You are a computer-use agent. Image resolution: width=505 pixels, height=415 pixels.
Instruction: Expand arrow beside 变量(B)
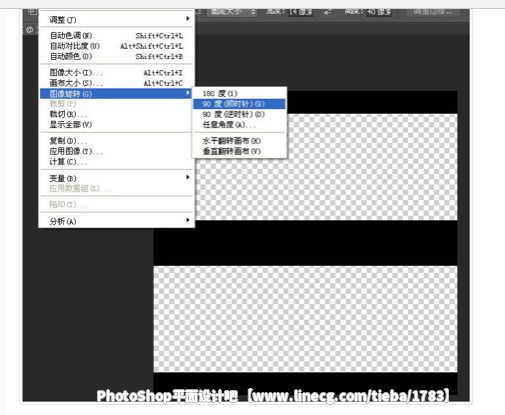point(188,177)
